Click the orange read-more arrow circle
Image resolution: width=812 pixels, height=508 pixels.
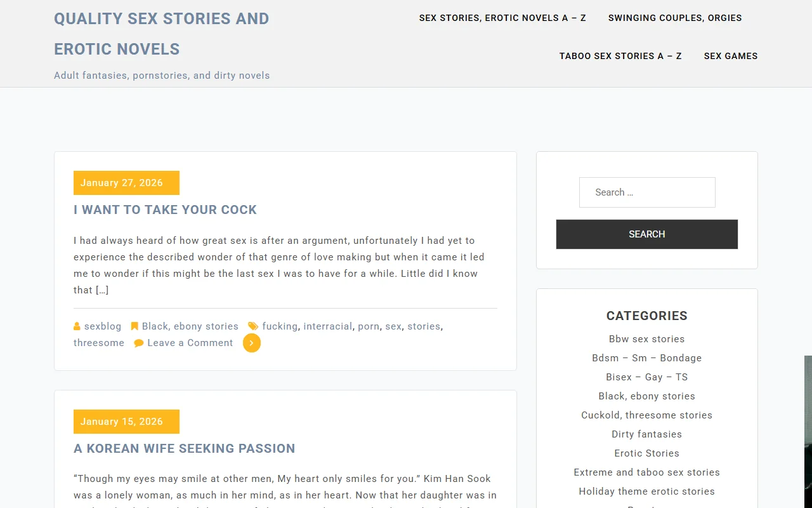click(x=252, y=343)
